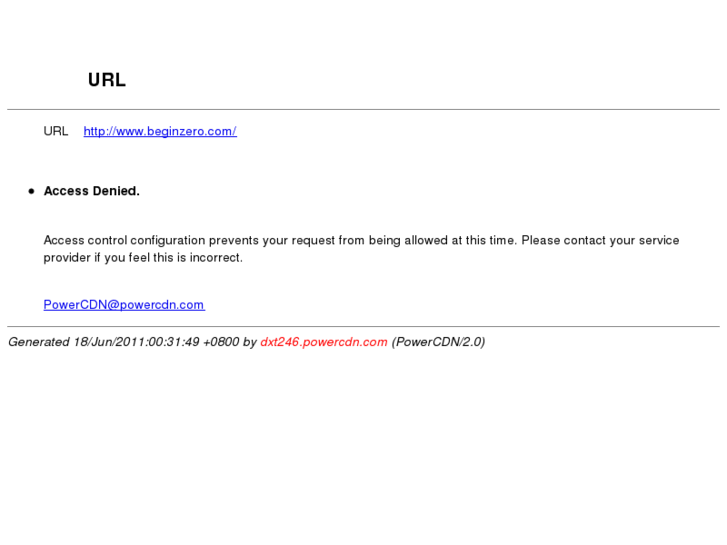Viewport: 727px width, 545px height.
Task: Click the phrase Access control configuration
Action: (124, 240)
